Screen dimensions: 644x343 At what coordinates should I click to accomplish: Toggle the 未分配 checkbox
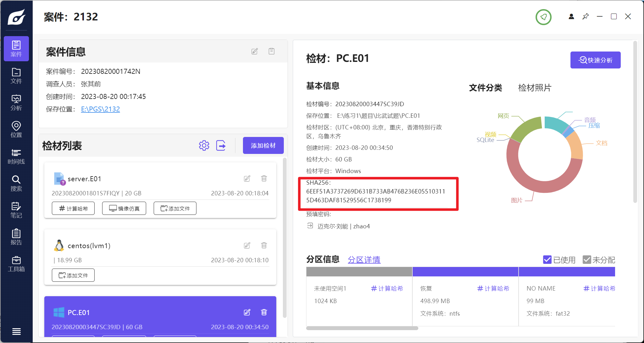tap(587, 260)
